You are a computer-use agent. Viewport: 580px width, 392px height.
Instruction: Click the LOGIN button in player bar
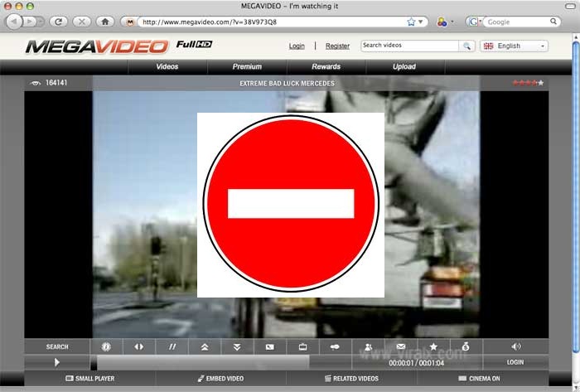coord(515,362)
